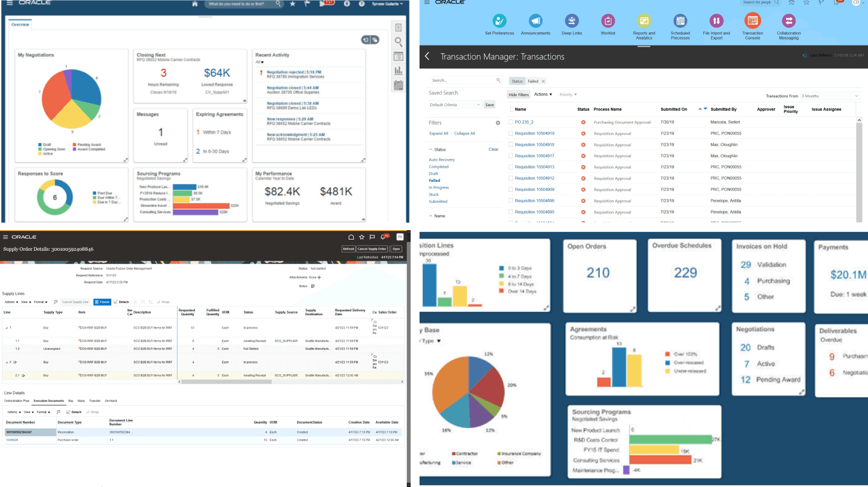868x487 pixels.
Task: Check the Requisition 10504917 row checkbox
Action: 511,156
